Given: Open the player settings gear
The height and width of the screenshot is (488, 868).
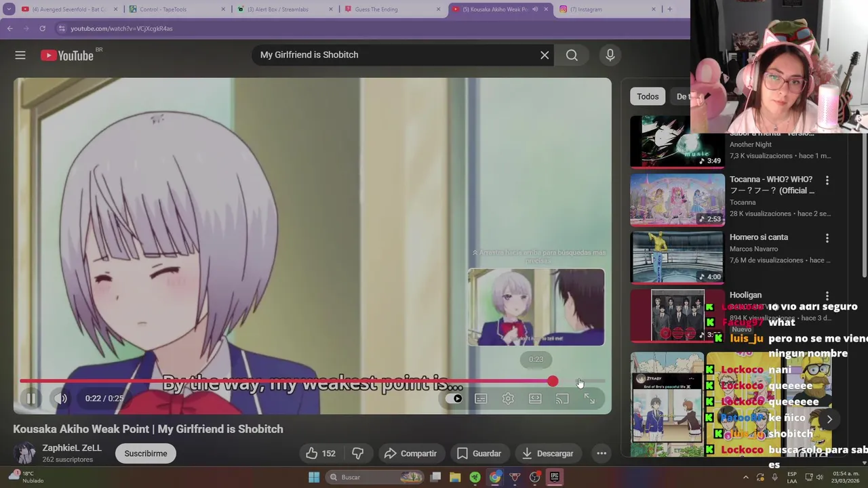Looking at the screenshot, I should pyautogui.click(x=508, y=399).
